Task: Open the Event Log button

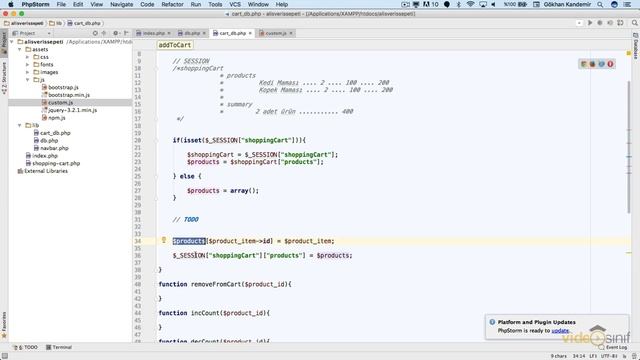Action: [x=612, y=347]
